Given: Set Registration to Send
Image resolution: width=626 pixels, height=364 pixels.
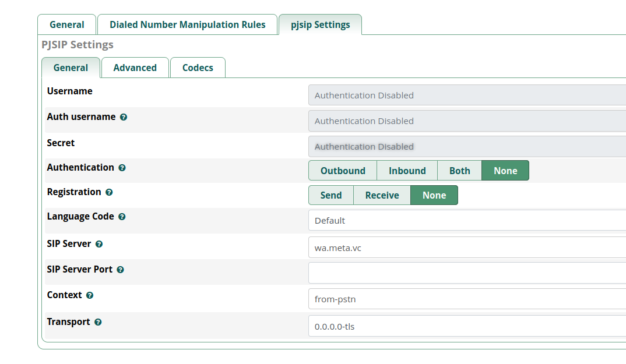Looking at the screenshot, I should tap(331, 195).
